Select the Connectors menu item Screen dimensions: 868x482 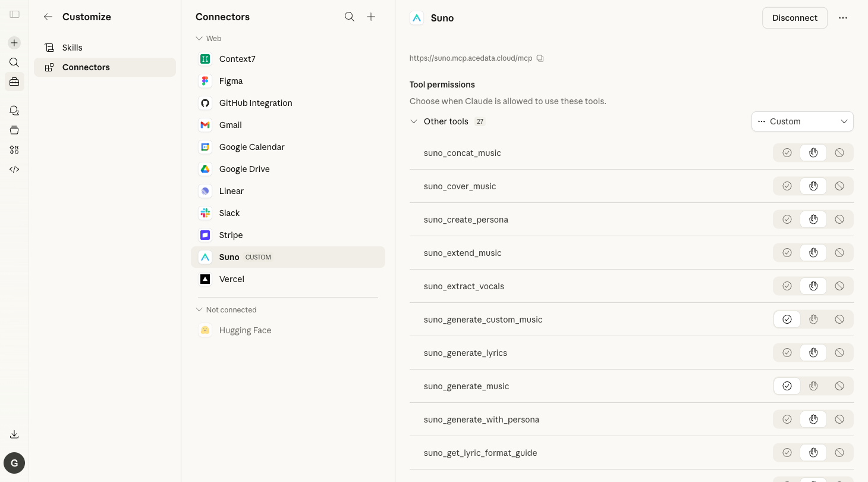(x=105, y=67)
